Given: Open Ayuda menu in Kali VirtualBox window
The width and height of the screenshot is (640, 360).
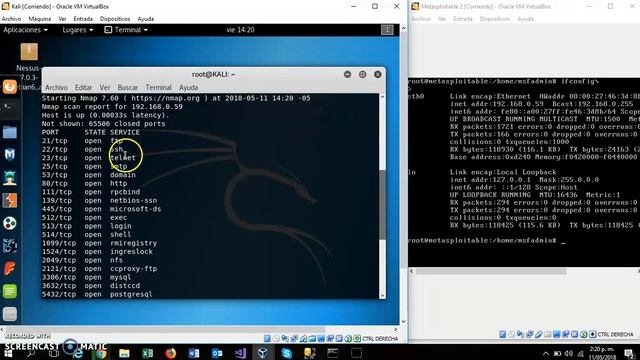Looking at the screenshot, I should pyautogui.click(x=145, y=19).
